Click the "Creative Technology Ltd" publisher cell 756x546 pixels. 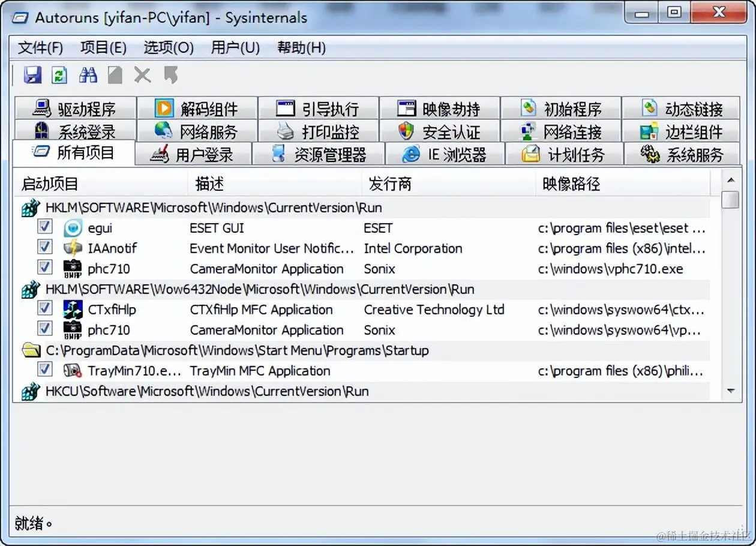point(434,310)
